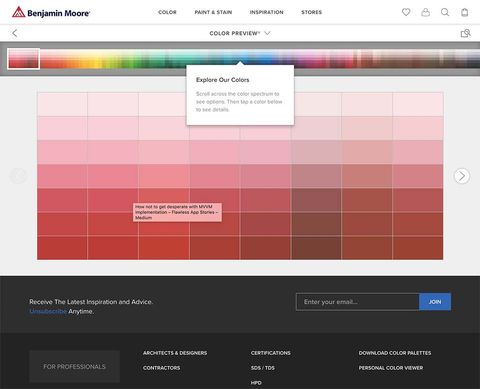Expand the Color Preview dropdown
The image size is (480, 389).
(x=240, y=33)
